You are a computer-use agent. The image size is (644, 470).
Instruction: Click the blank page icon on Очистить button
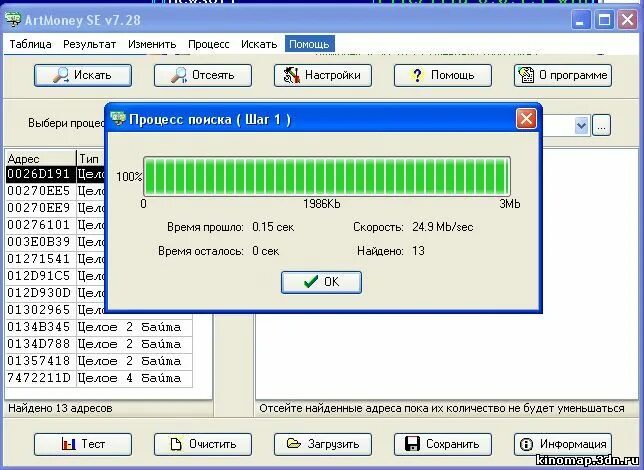coord(176,444)
